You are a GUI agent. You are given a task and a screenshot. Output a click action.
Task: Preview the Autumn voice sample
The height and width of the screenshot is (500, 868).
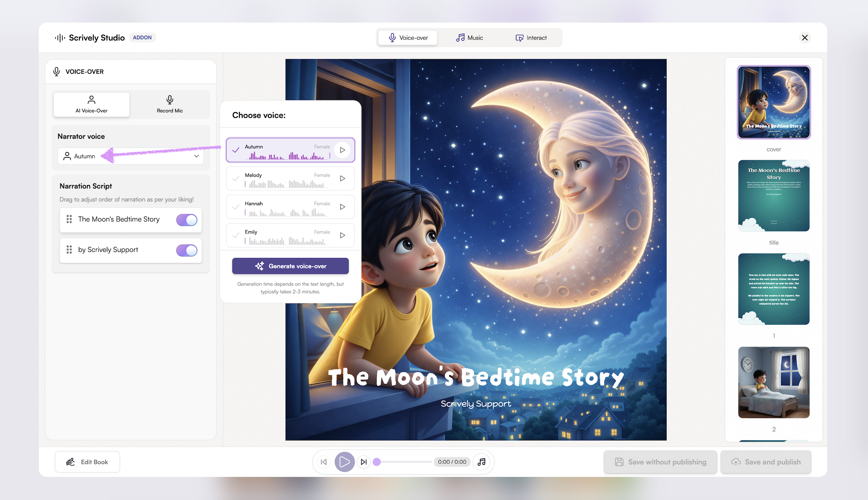(342, 150)
